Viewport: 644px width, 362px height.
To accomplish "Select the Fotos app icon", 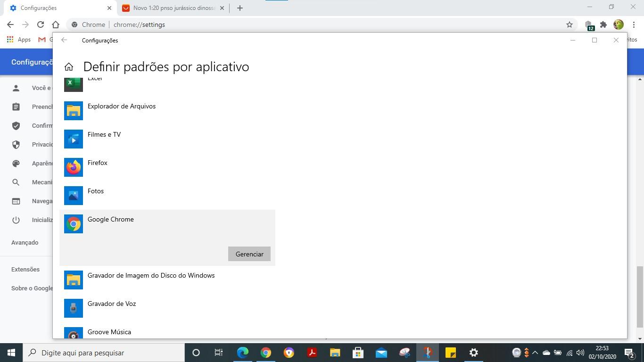I will click(74, 196).
